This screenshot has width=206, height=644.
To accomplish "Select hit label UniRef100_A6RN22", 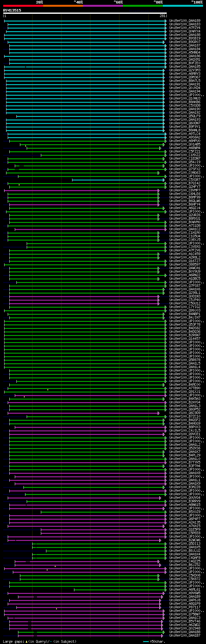I will coord(185,275).
